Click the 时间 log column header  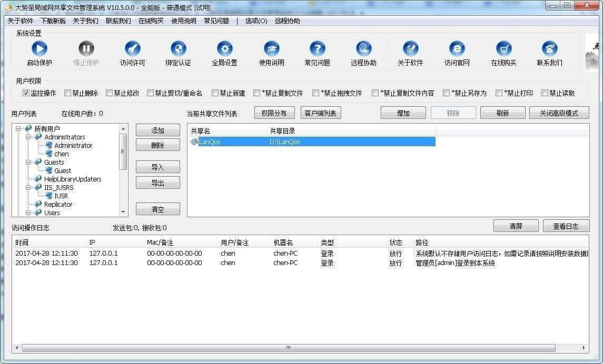(49, 242)
